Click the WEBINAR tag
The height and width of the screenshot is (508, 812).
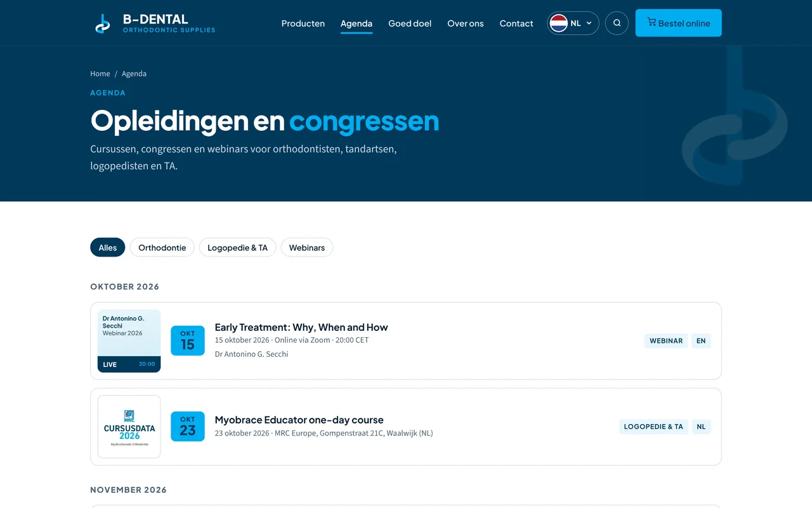pos(666,341)
